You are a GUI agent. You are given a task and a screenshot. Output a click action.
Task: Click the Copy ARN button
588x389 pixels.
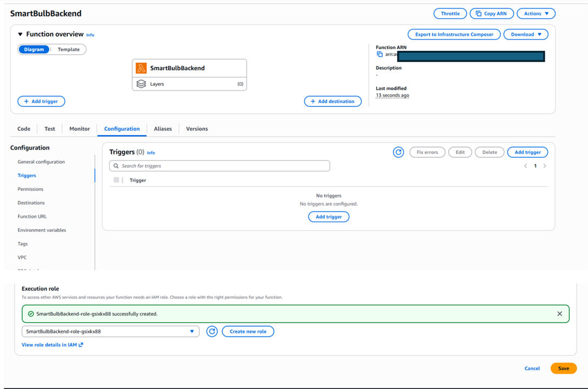[492, 14]
